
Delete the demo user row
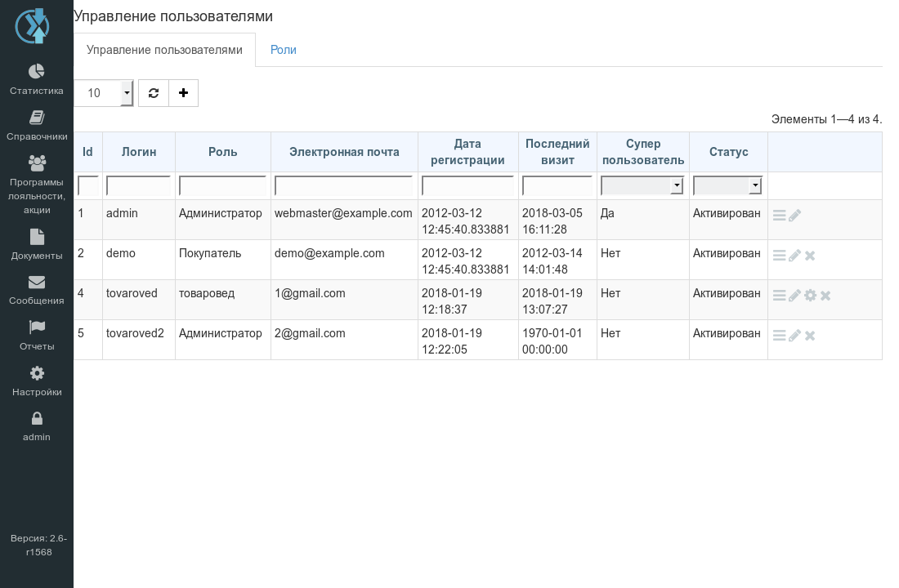point(810,256)
